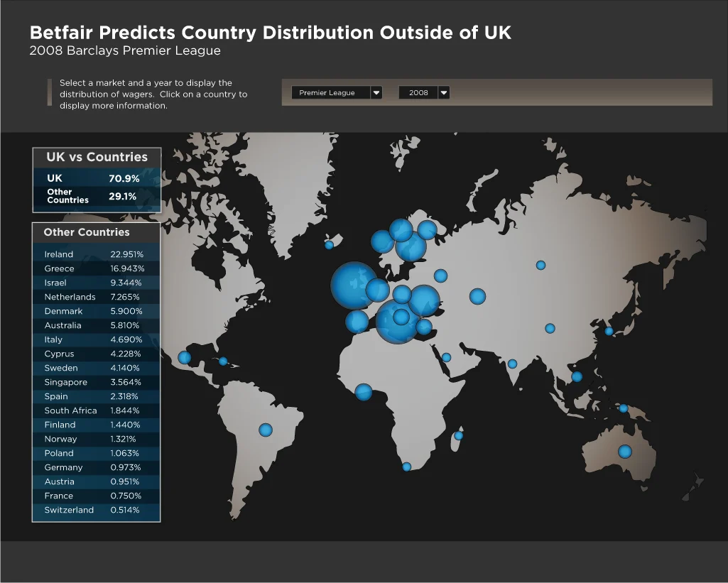Click the large Ireland bubble on map

point(354,285)
